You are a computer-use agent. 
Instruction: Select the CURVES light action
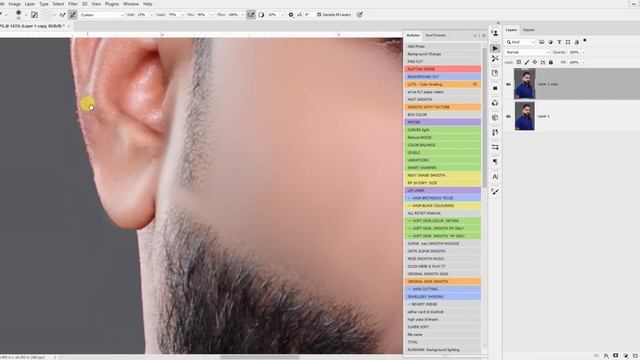[442, 130]
